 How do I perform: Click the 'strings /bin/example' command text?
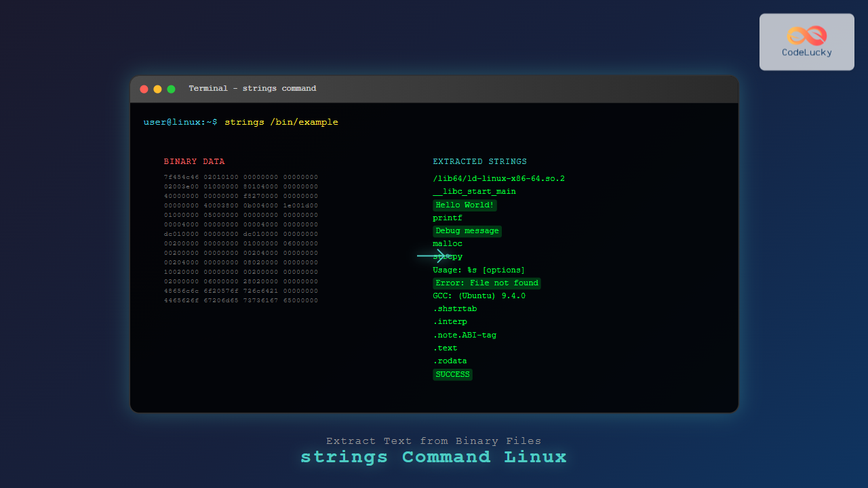[281, 122]
